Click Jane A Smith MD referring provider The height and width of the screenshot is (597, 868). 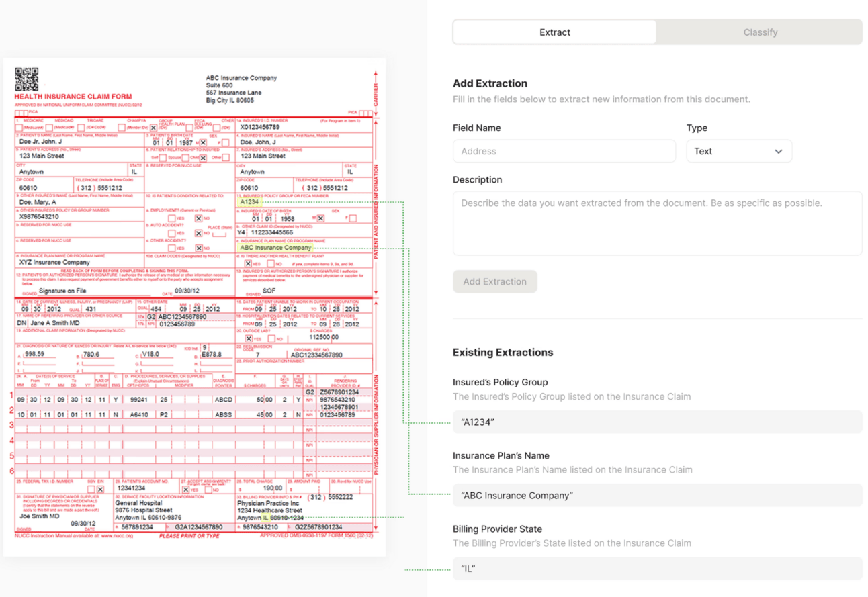pos(54,323)
